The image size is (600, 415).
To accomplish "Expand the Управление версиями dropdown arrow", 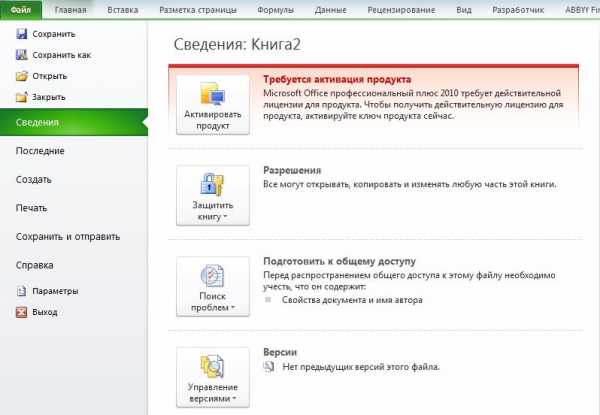I will click(234, 398).
